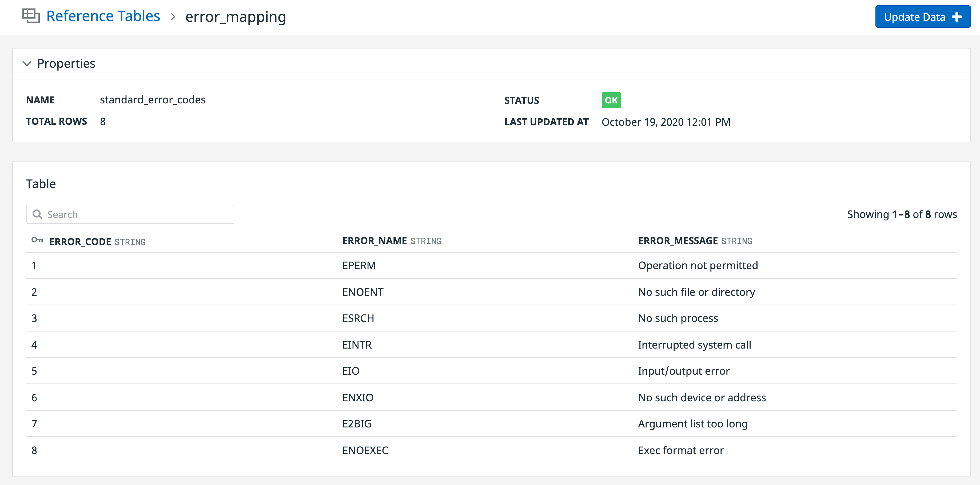Viewport: 980px width, 485px height.
Task: Select the error_mapping breadcrumb item
Action: point(236,17)
